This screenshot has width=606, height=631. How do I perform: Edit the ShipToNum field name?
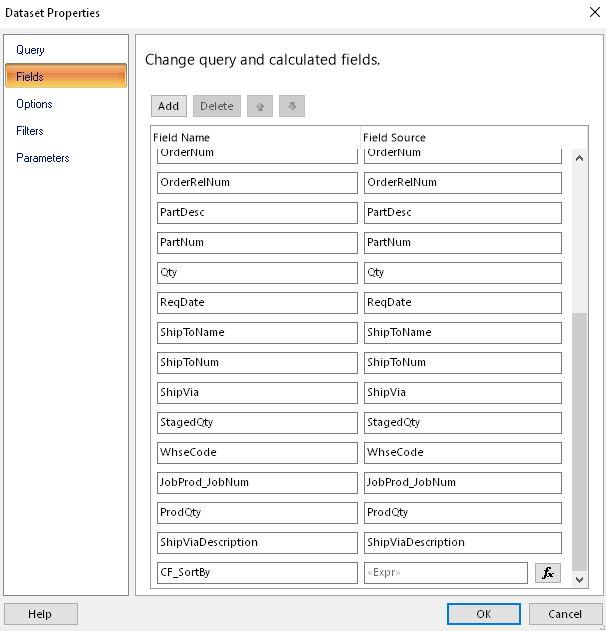(x=257, y=363)
